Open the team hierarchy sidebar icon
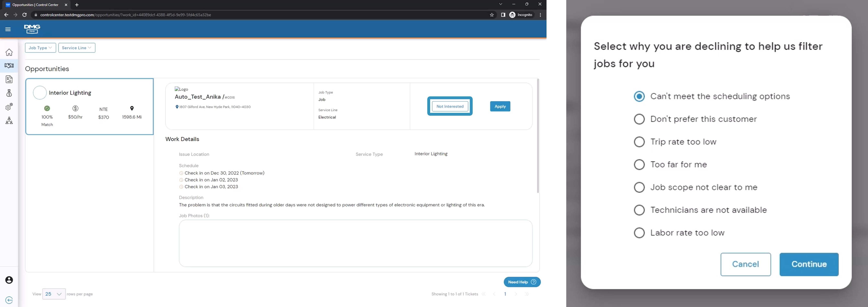Viewport: 868px width, 307px height. click(x=9, y=121)
